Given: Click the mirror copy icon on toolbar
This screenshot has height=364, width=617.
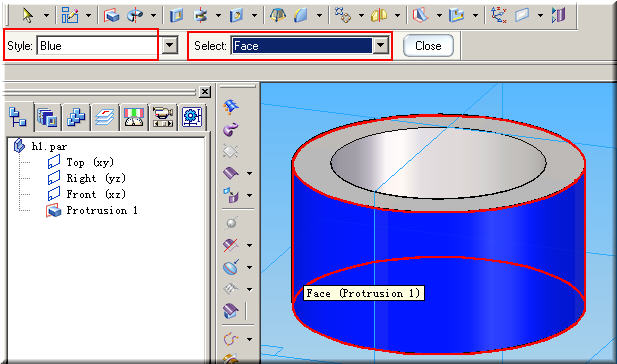Looking at the screenshot, I should 378,15.
